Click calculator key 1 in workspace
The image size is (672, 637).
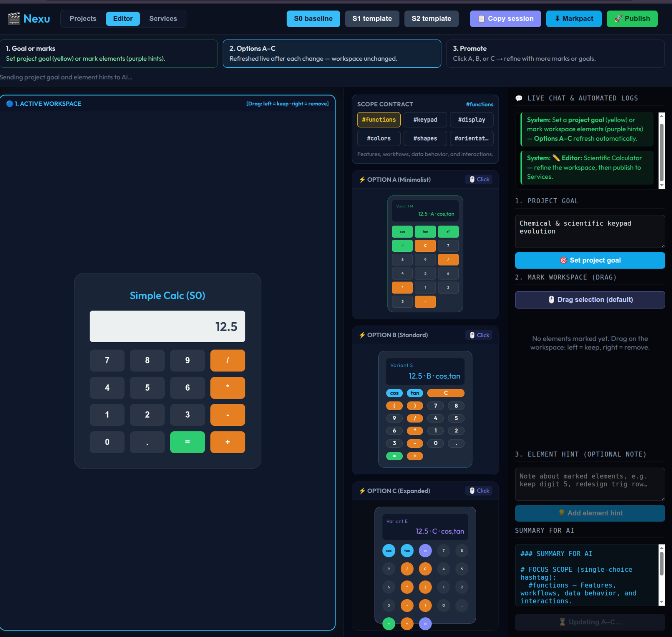click(107, 414)
